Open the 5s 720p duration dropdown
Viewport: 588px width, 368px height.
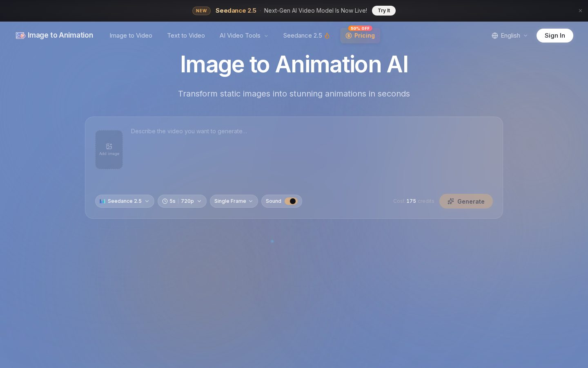point(182,201)
